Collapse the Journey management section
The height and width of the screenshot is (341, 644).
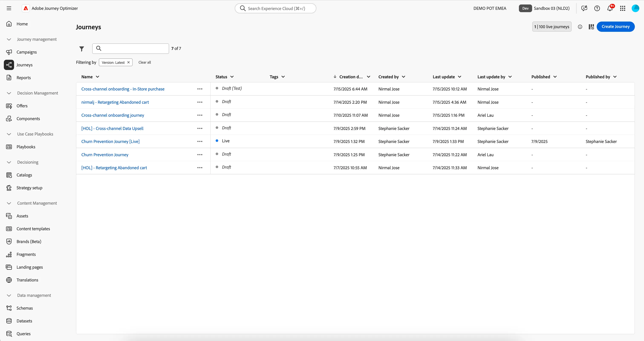pos(9,39)
